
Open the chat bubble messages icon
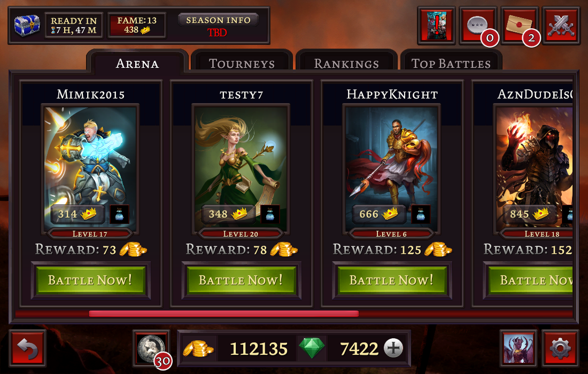pyautogui.click(x=478, y=26)
